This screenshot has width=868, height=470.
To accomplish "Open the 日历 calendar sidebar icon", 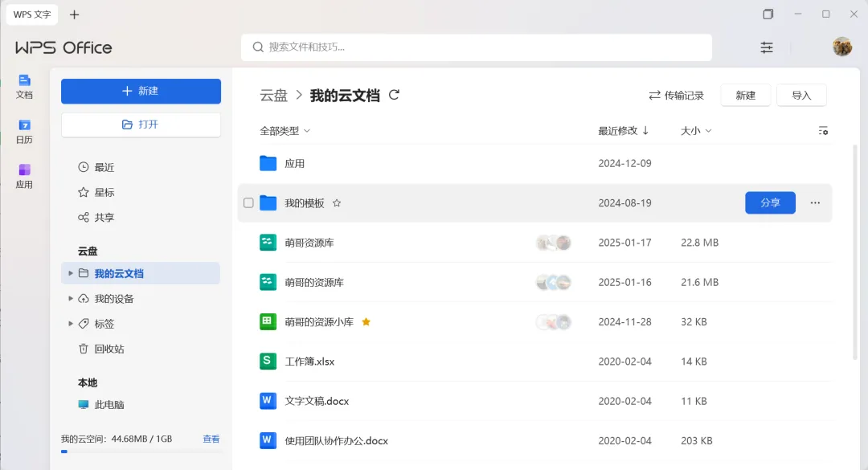I will pos(24,131).
